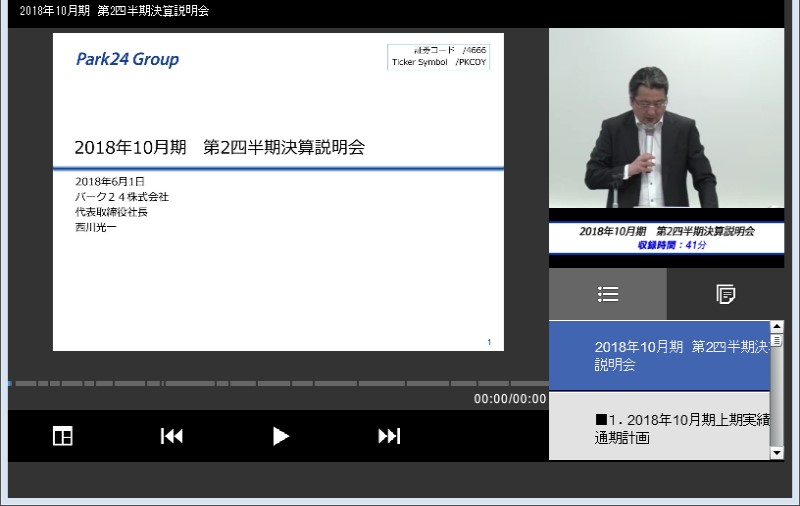
Task: Click the window title 2018年10月期 第2四半期決算説明会
Action: pos(114,11)
